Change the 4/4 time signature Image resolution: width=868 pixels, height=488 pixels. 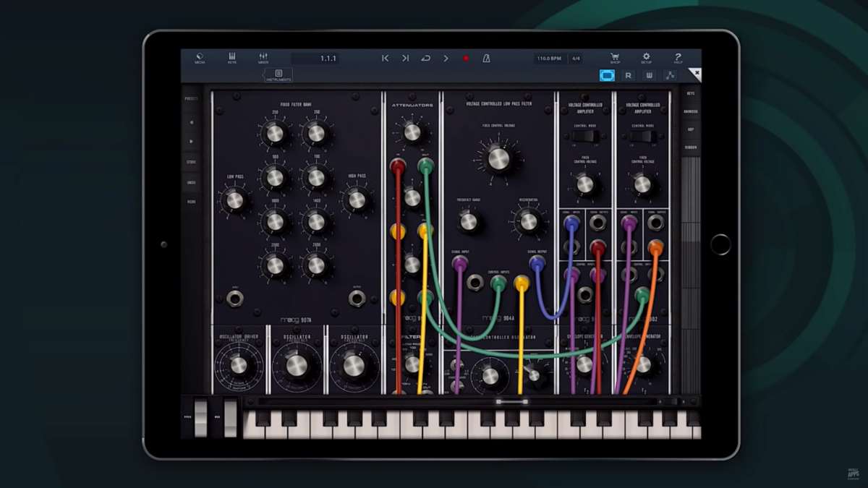576,59
